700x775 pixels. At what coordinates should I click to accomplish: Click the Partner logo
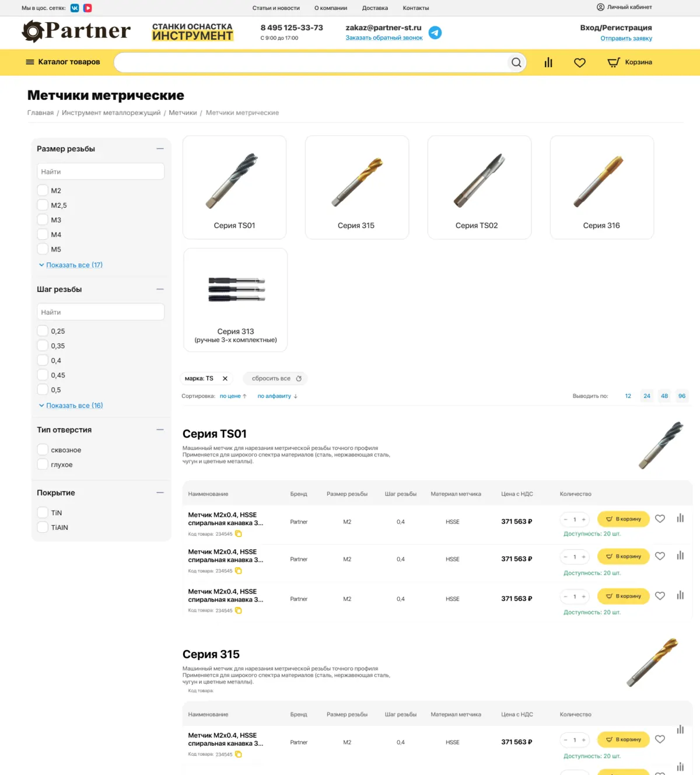coord(76,32)
